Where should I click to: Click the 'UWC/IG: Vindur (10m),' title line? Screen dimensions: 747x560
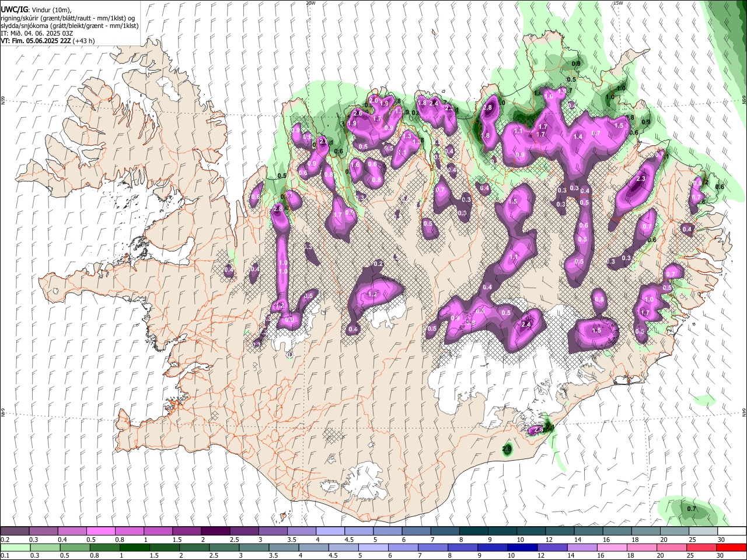coord(36,10)
